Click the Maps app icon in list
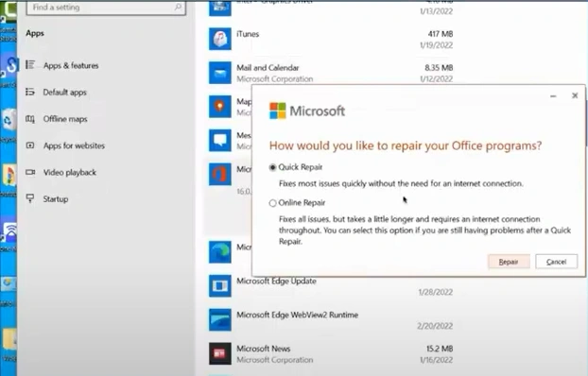The height and width of the screenshot is (376, 588). (219, 107)
